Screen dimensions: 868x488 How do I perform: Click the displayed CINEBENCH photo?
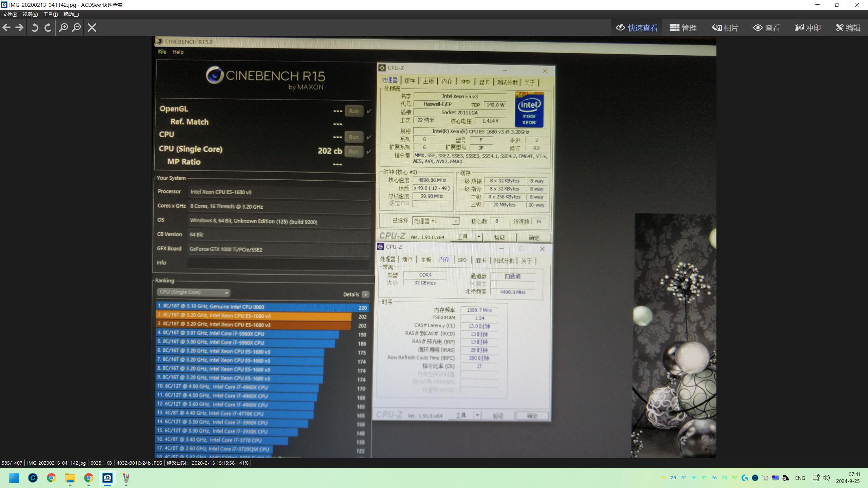click(435, 247)
